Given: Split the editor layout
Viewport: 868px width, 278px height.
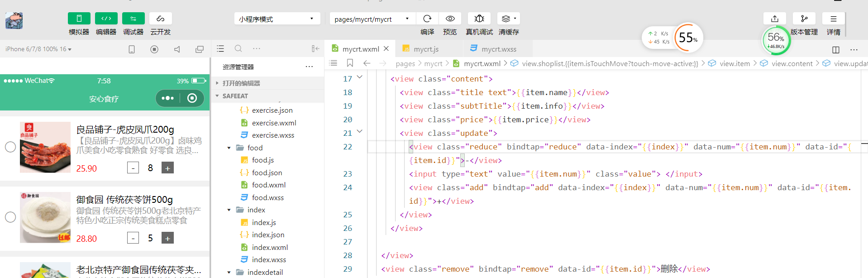Looking at the screenshot, I should point(836,49).
